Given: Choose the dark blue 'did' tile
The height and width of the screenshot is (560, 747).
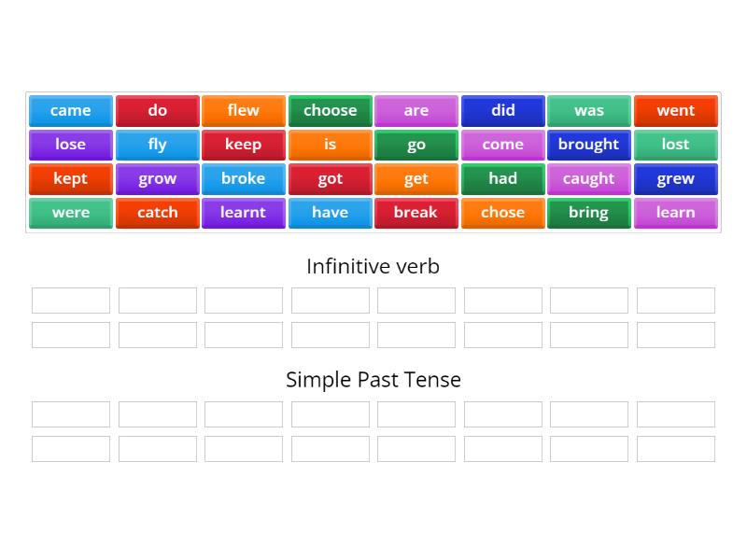Looking at the screenshot, I should 503,111.
